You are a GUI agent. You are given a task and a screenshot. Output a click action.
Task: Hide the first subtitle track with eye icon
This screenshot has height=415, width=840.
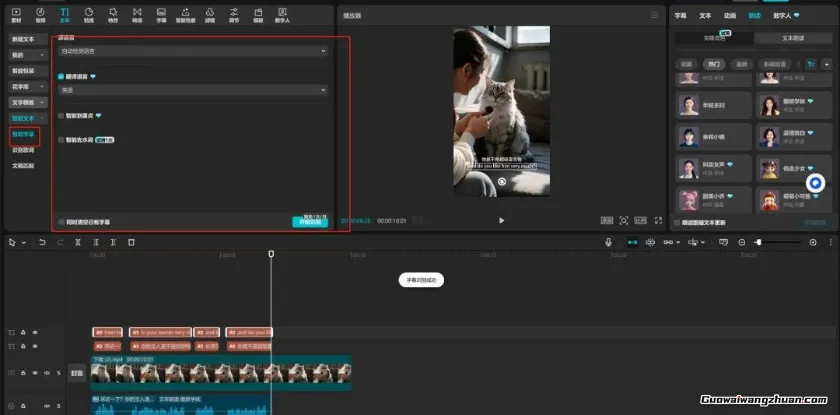pos(35,333)
